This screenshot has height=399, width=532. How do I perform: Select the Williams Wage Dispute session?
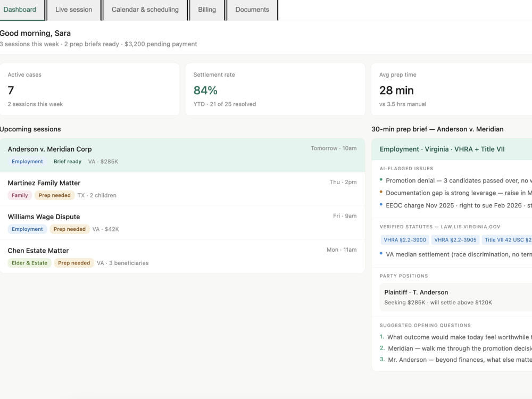(x=182, y=223)
